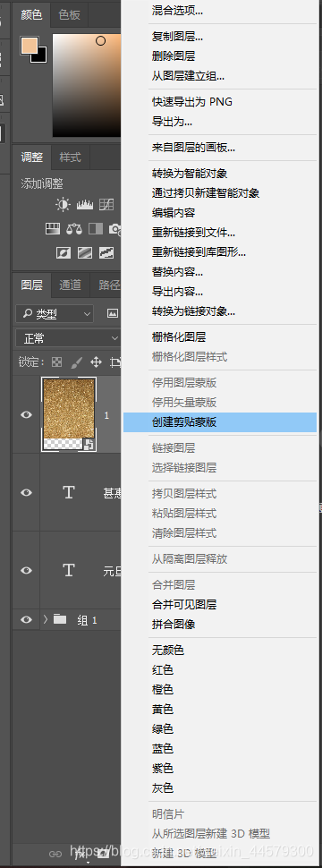Choose 复制图层... menu item
This screenshot has width=322, height=868.
(178, 37)
